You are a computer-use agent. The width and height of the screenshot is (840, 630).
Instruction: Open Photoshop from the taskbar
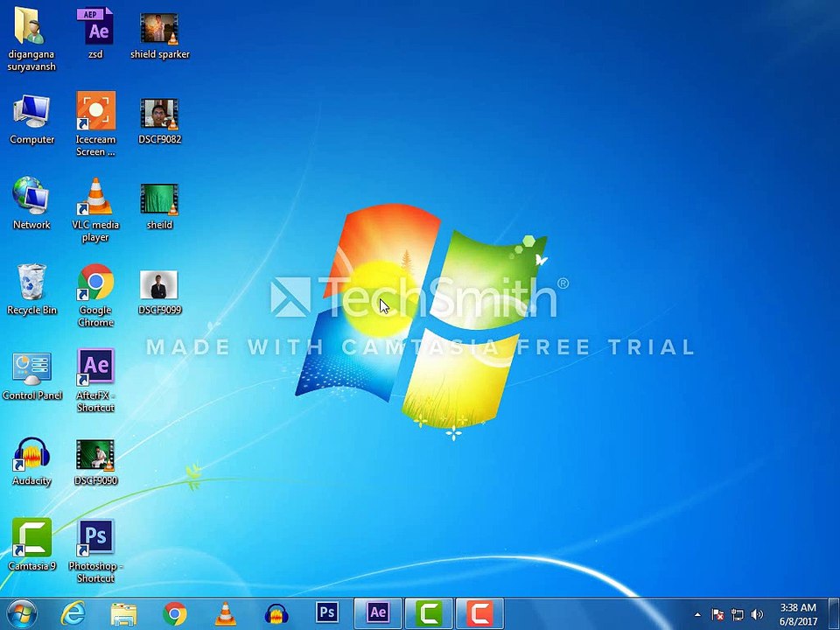pos(327,614)
